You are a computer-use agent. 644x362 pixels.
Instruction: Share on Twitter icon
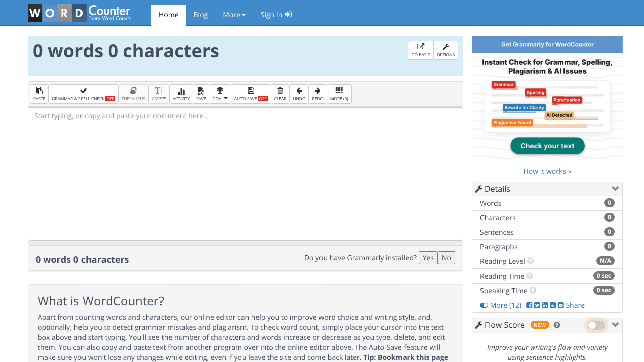pyautogui.click(x=537, y=305)
